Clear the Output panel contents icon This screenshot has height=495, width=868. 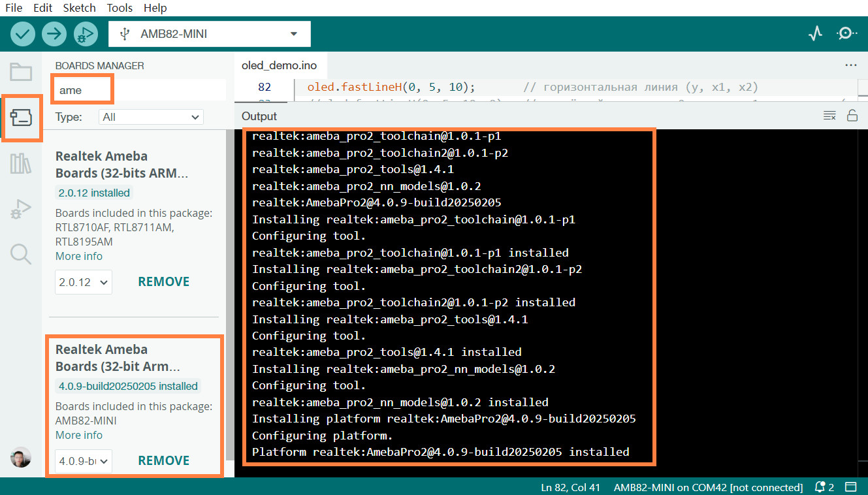point(829,116)
